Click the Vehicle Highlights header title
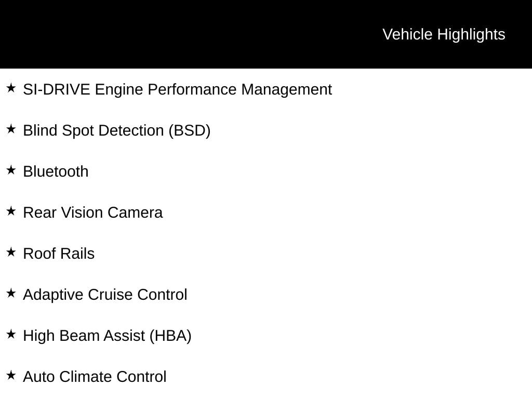 (444, 34)
